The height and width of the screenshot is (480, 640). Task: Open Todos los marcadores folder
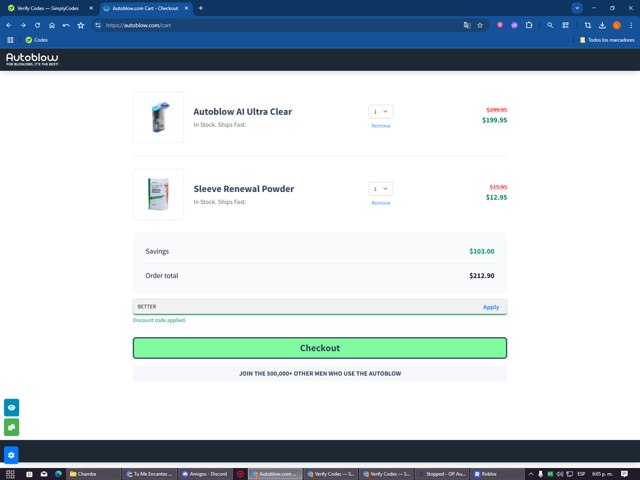tap(607, 40)
